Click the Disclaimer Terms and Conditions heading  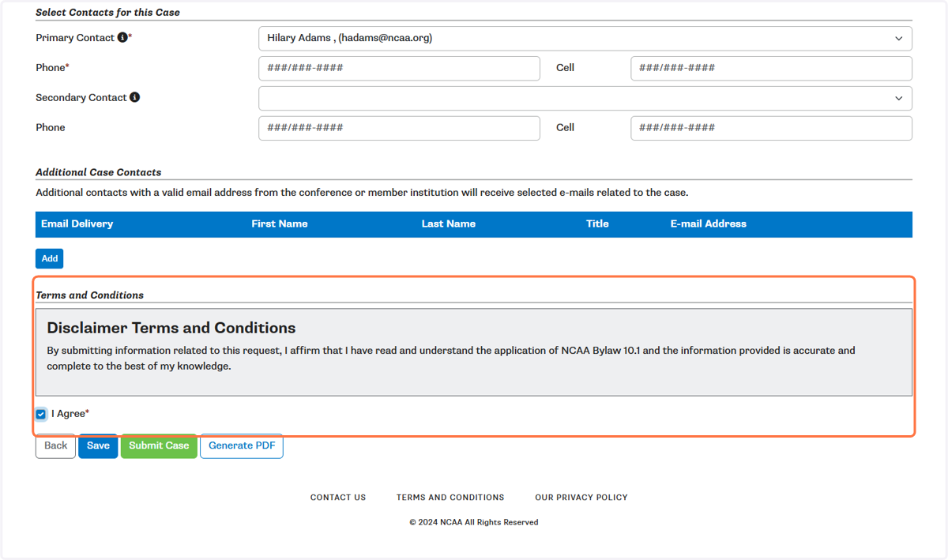(171, 328)
